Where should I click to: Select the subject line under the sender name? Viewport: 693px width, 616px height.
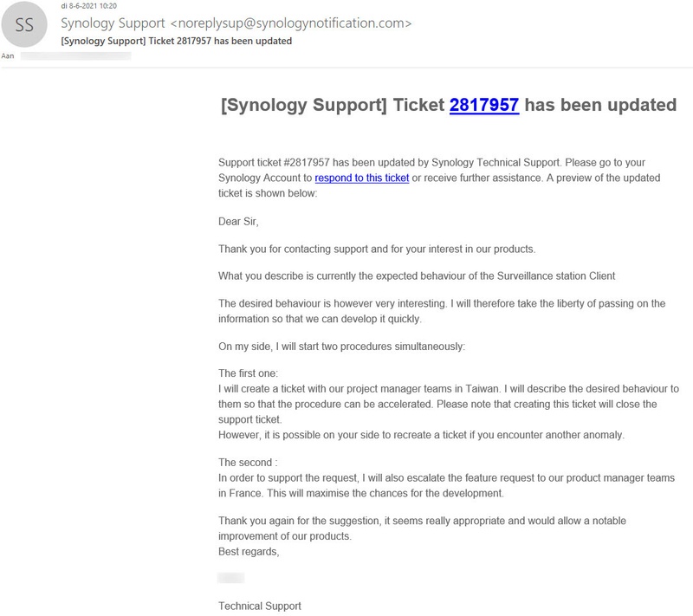click(176, 41)
